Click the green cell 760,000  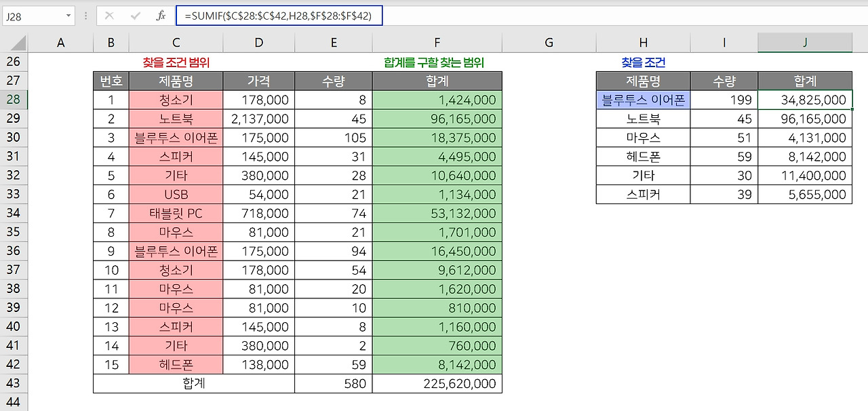click(x=437, y=346)
